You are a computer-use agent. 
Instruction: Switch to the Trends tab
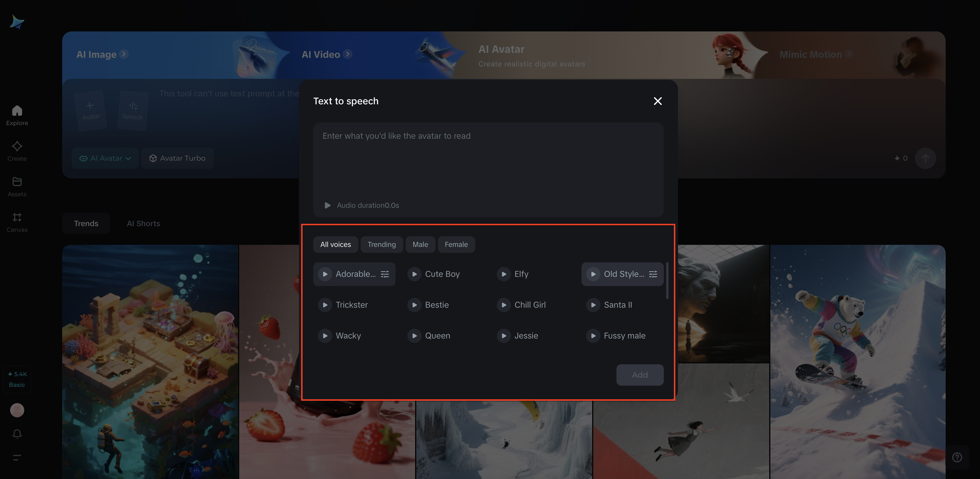(x=86, y=223)
